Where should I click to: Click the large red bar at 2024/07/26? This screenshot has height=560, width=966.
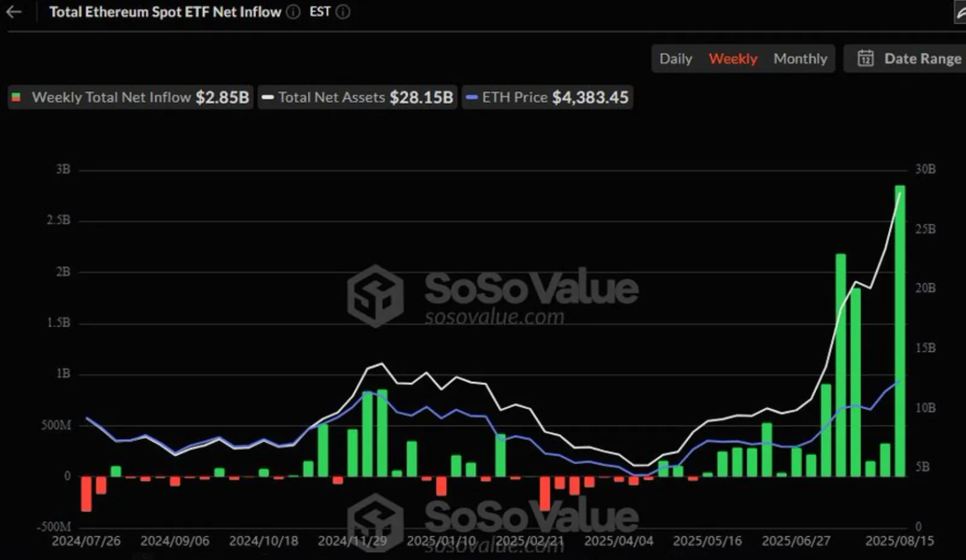pyautogui.click(x=86, y=494)
